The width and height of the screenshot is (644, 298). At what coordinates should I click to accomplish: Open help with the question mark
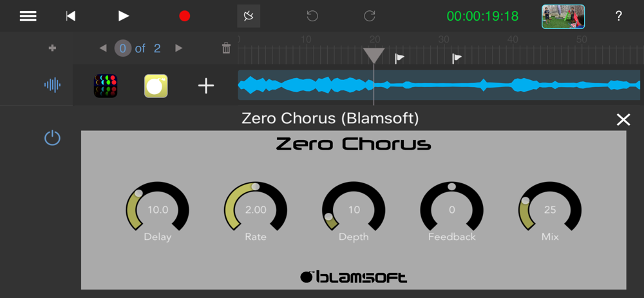pos(618,16)
